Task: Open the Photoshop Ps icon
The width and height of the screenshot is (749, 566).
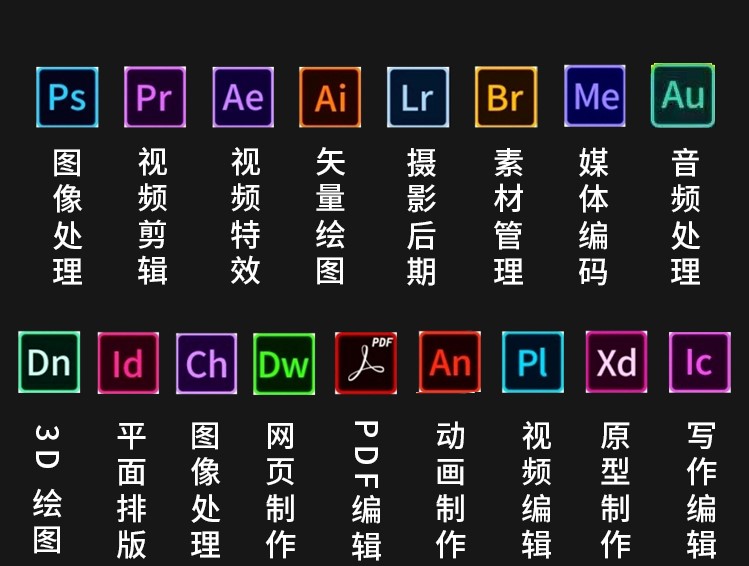Action: point(67,97)
